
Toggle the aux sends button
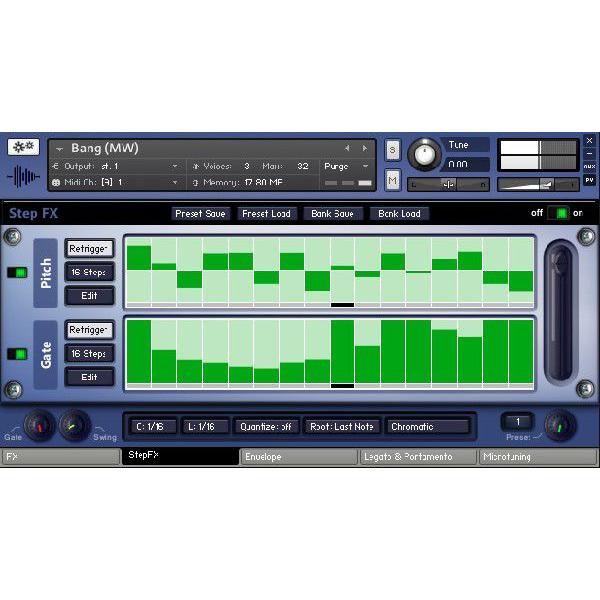pyautogui.click(x=589, y=166)
